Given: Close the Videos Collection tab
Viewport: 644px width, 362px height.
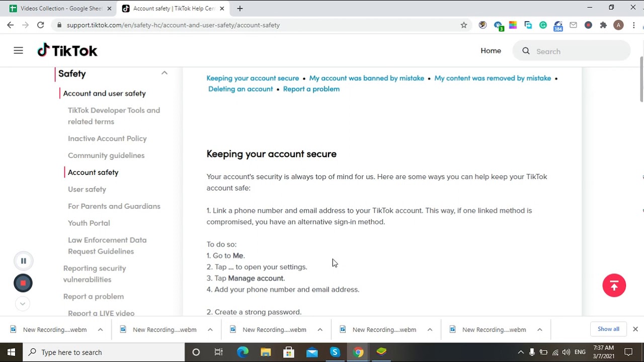Looking at the screenshot, I should pos(109,9).
